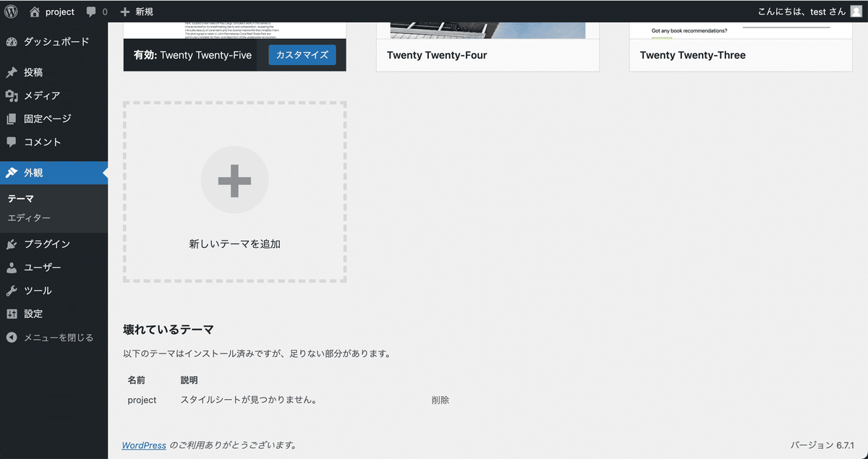Select the Twenty Twenty-Five active theme name

click(206, 55)
